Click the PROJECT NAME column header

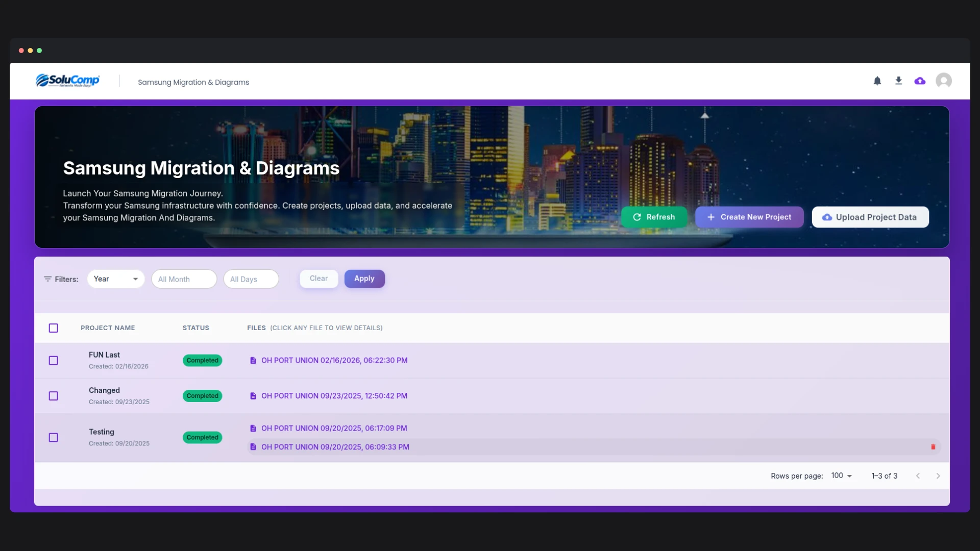[x=108, y=328]
